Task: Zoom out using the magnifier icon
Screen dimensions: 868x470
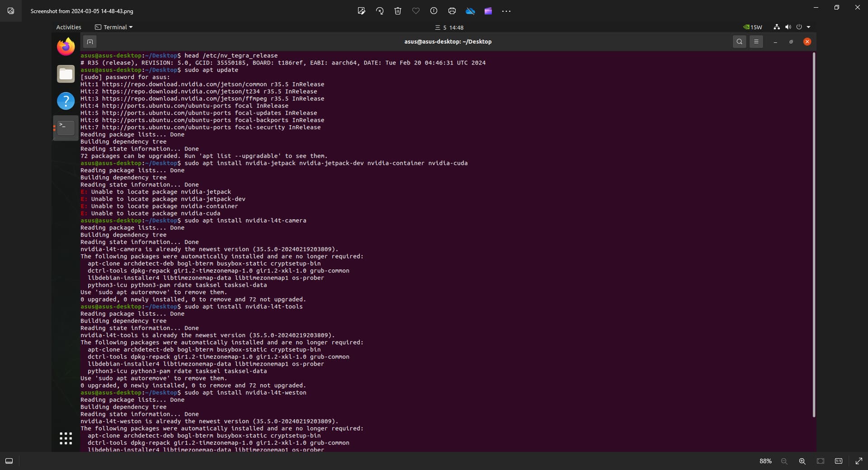Action: coord(784,461)
